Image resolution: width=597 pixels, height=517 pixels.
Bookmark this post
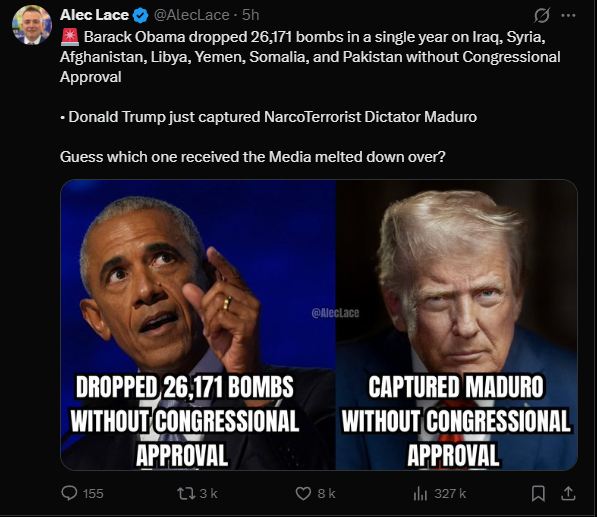click(x=538, y=494)
